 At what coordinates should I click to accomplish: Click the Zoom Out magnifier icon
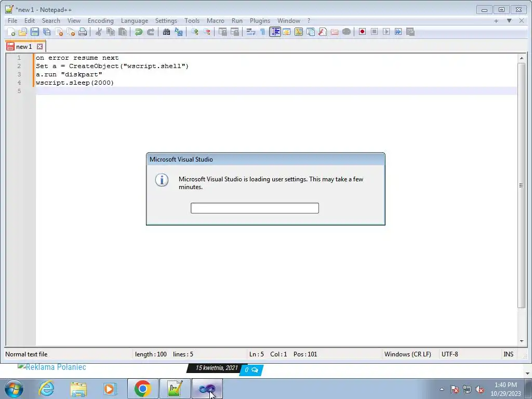pyautogui.click(x=206, y=32)
